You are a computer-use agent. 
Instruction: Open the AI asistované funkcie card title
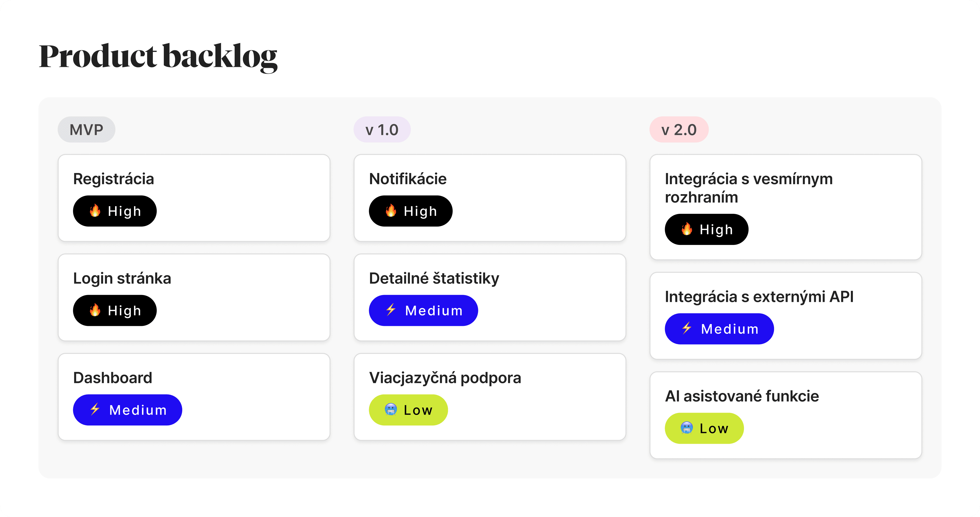(x=742, y=396)
